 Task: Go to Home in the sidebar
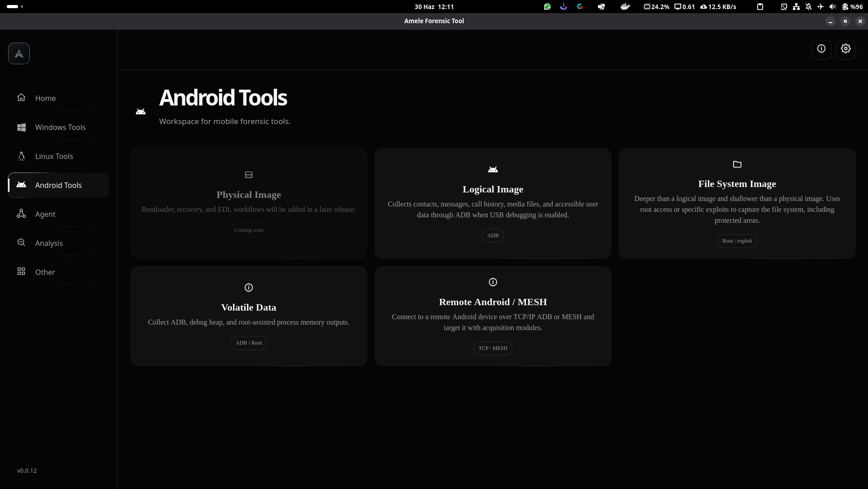tap(58, 98)
